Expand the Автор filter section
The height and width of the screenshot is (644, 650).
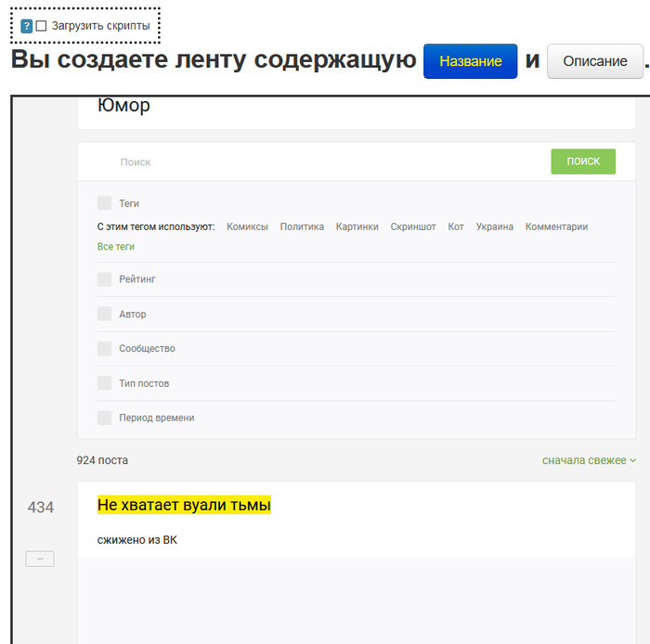pos(132,315)
